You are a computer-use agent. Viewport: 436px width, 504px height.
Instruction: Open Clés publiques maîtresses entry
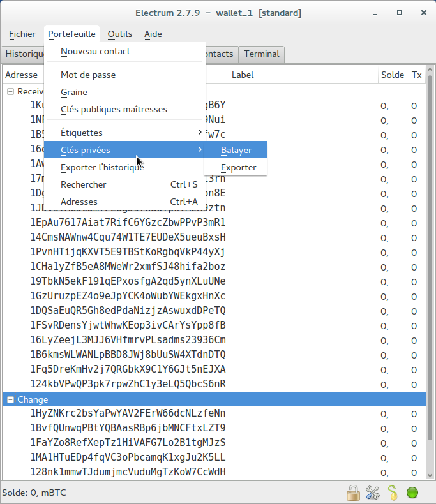[124, 109]
